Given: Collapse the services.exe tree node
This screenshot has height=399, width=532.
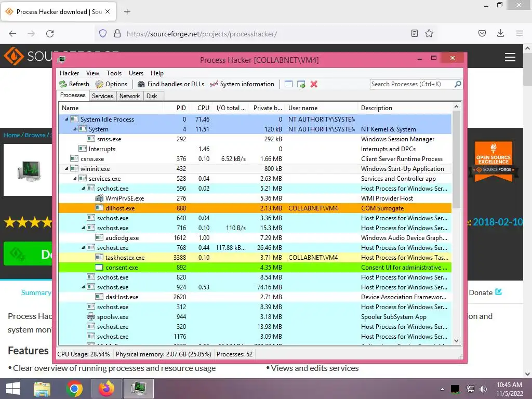Looking at the screenshot, I should click(x=75, y=179).
